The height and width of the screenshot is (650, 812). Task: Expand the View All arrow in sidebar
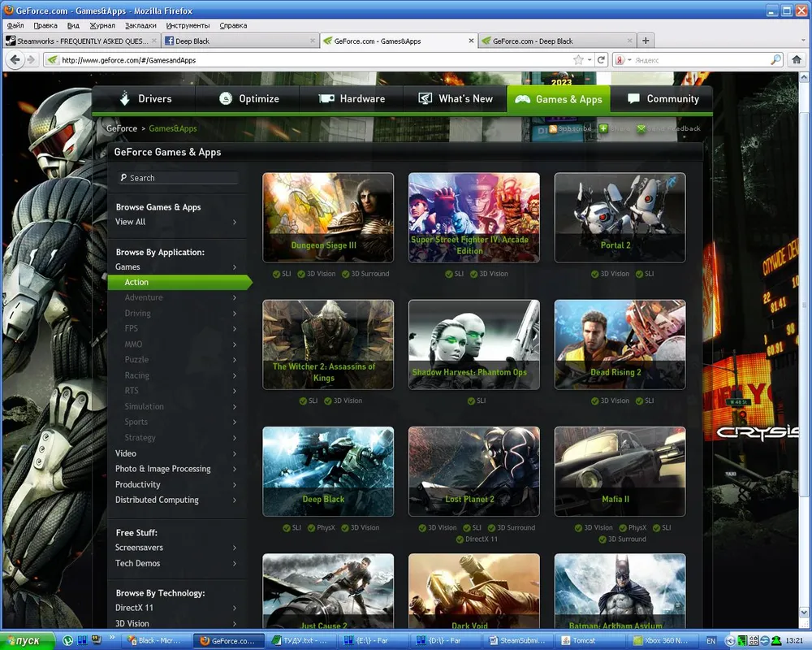click(235, 222)
